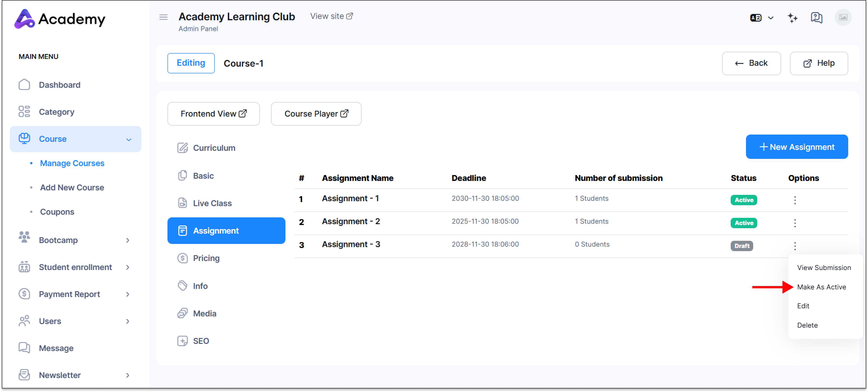This screenshot has height=392, width=868.
Task: Click the Message sidebar icon
Action: 24,348
